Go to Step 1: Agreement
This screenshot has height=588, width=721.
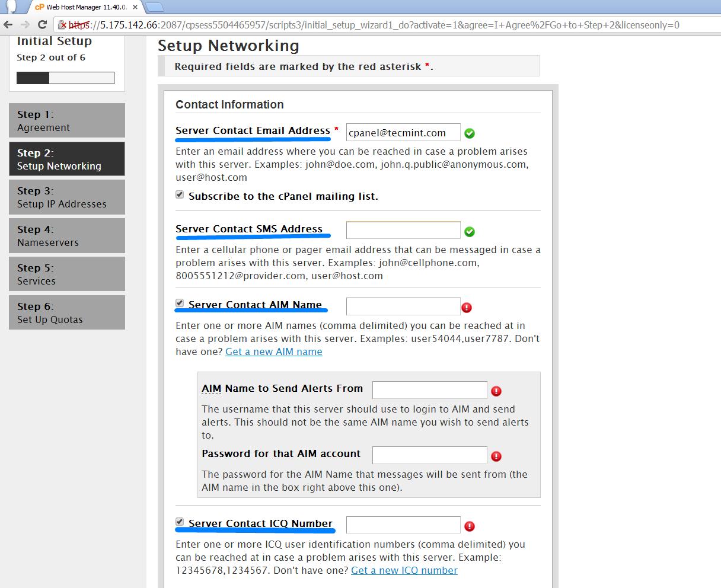(67, 120)
